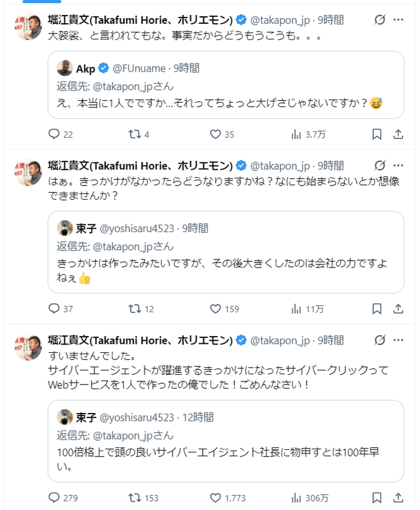
Task: Open reply thread with 279 replies
Action: [54, 498]
